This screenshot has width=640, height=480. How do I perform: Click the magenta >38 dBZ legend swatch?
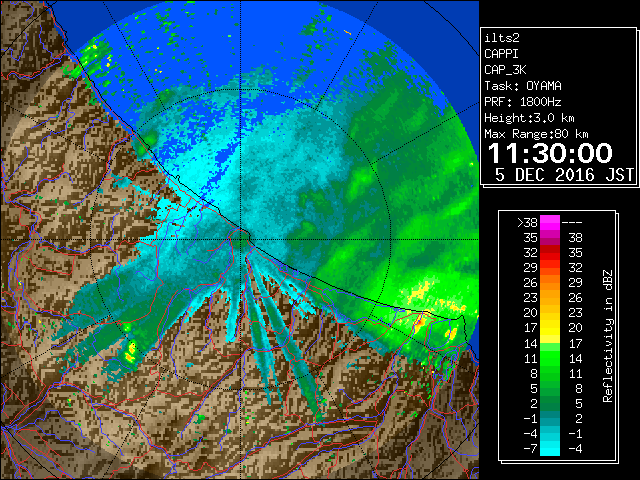[x=550, y=223]
